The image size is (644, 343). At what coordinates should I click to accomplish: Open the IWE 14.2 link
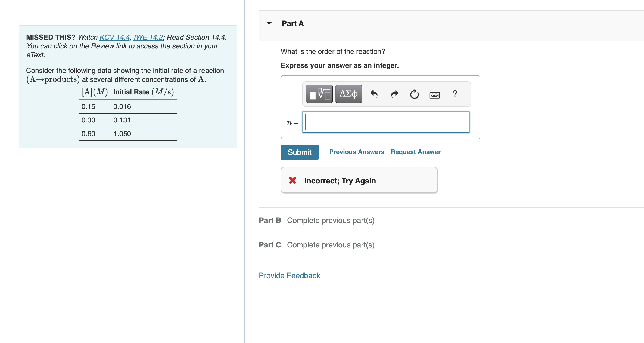pos(148,37)
